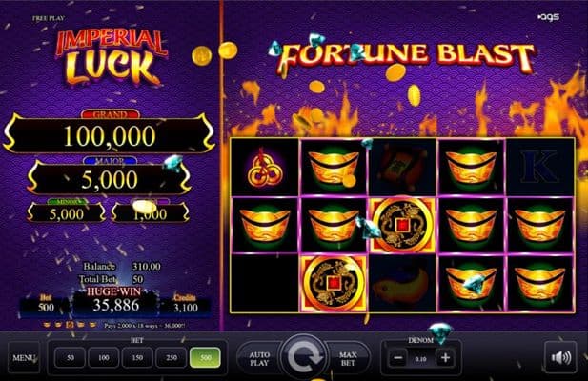Screen dimensions: 588x381
Task: Select the 50 bet option
Action: (x=71, y=358)
